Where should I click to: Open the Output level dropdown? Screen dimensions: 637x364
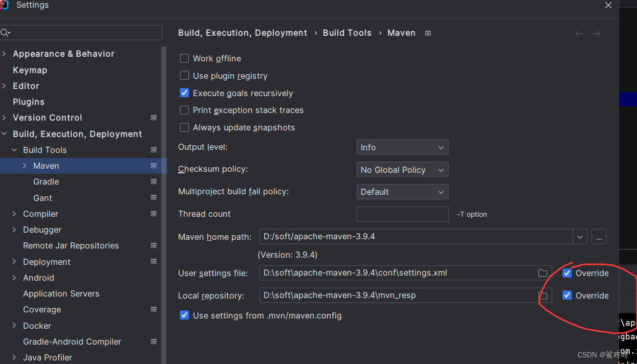click(x=402, y=147)
